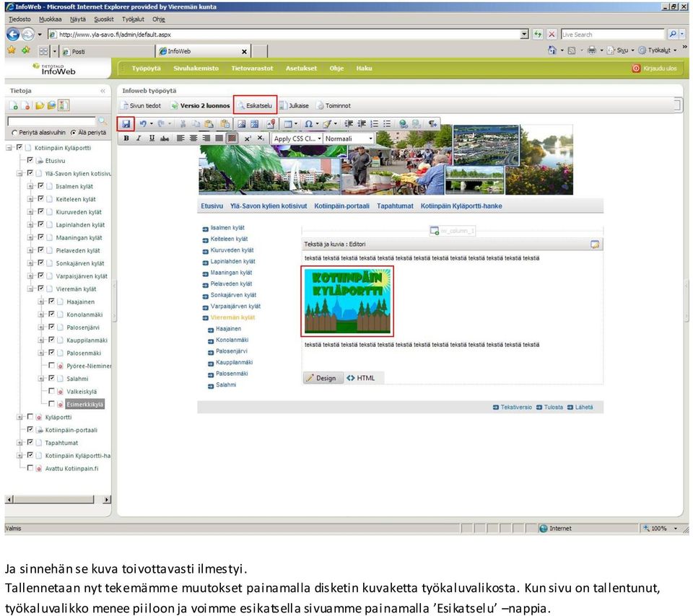The image size is (693, 616).
Task: Focus the Live Search input field
Action: [613, 35]
